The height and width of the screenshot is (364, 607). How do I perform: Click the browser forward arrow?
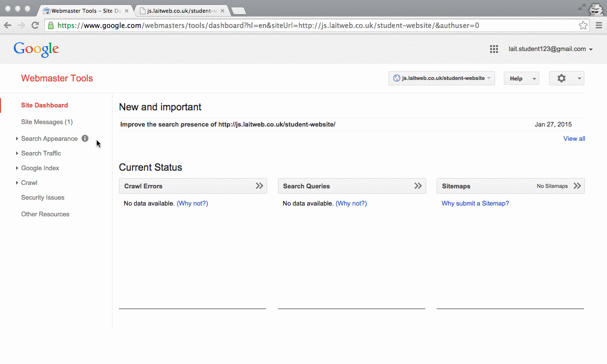point(21,26)
